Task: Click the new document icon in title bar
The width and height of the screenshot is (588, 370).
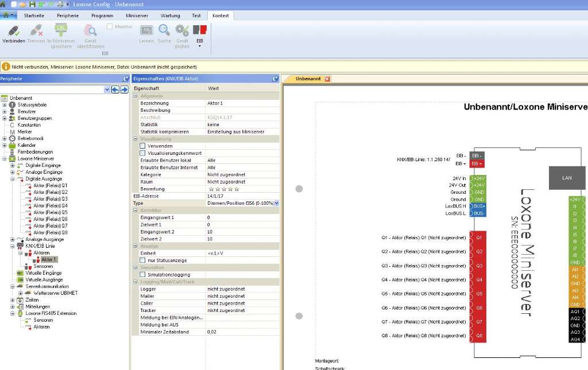Action: [x=14, y=5]
